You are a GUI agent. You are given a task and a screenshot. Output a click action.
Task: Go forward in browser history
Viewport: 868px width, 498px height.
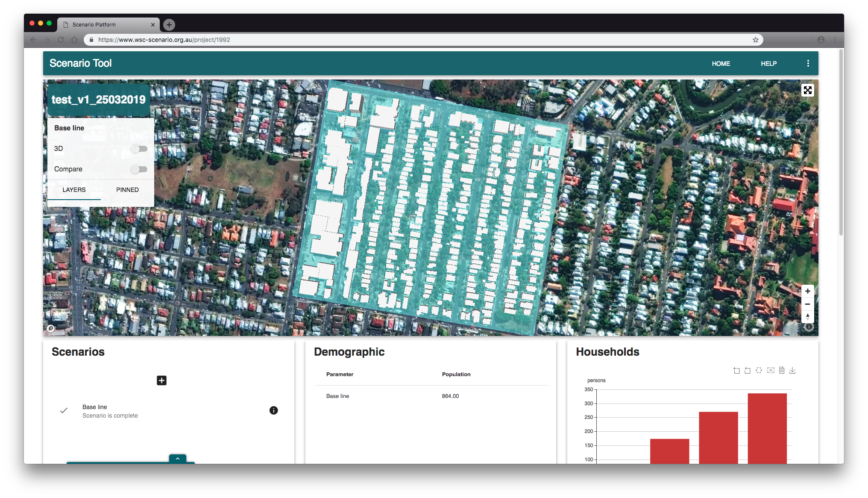47,40
